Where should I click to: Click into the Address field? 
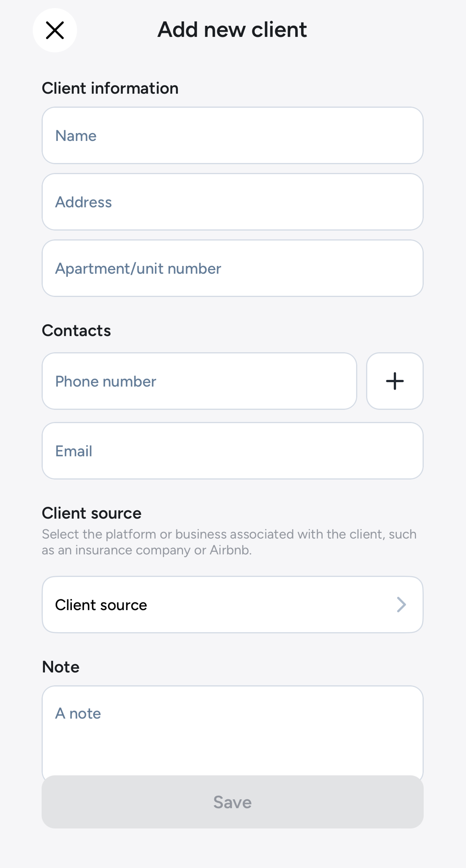click(233, 202)
